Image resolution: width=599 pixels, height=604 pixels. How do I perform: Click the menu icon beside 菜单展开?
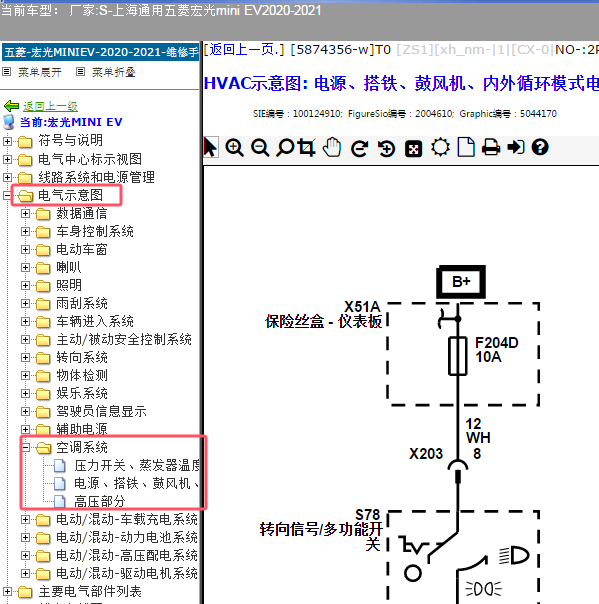point(7,72)
